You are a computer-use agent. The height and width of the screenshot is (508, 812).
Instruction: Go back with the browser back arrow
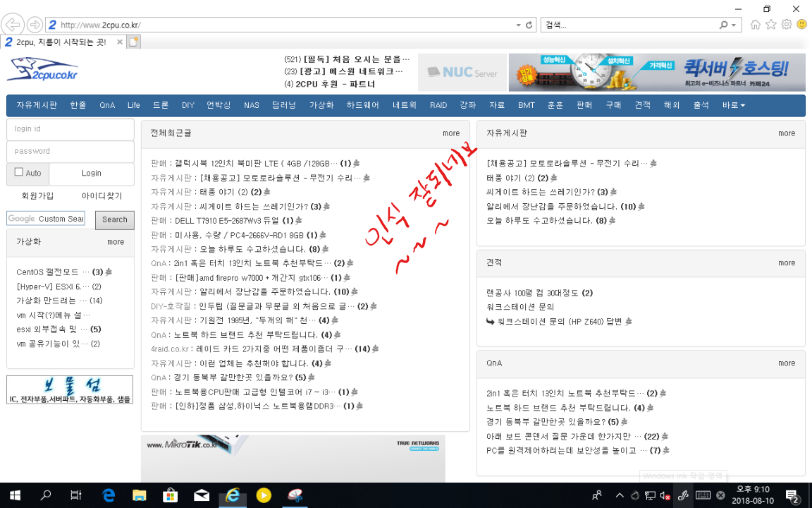pyautogui.click(x=13, y=25)
